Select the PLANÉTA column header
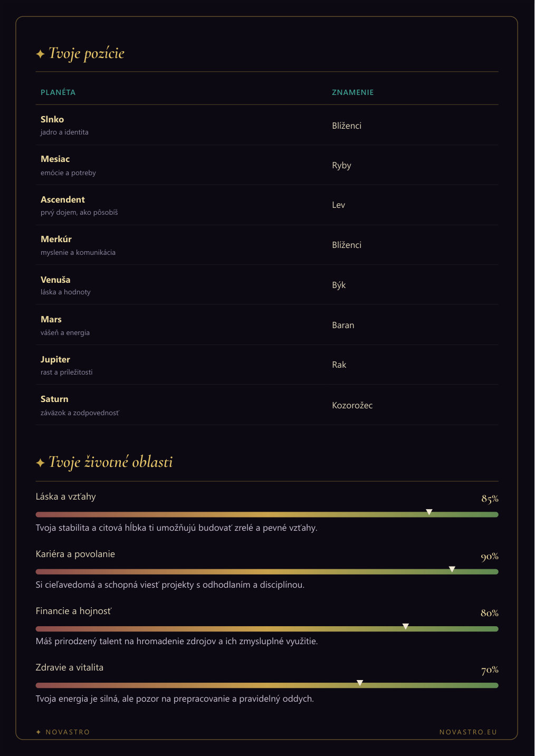Image resolution: width=535 pixels, height=756 pixels. point(58,92)
